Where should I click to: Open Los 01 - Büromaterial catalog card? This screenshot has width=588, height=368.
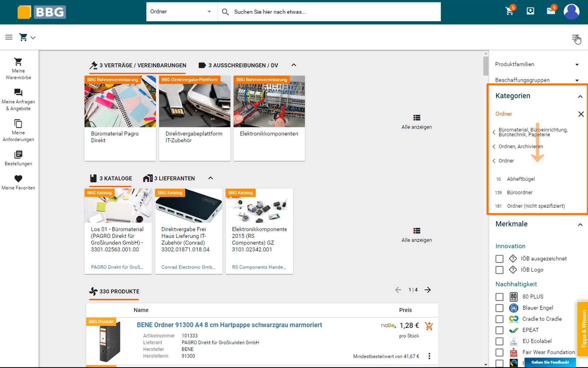[118, 231]
